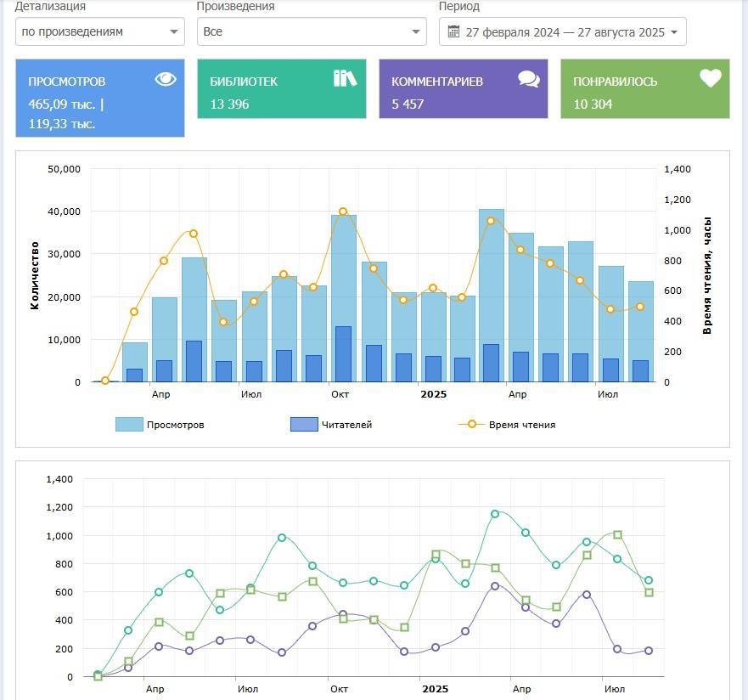
Task: Click the books icon on Библиотек card
Action: click(x=345, y=78)
